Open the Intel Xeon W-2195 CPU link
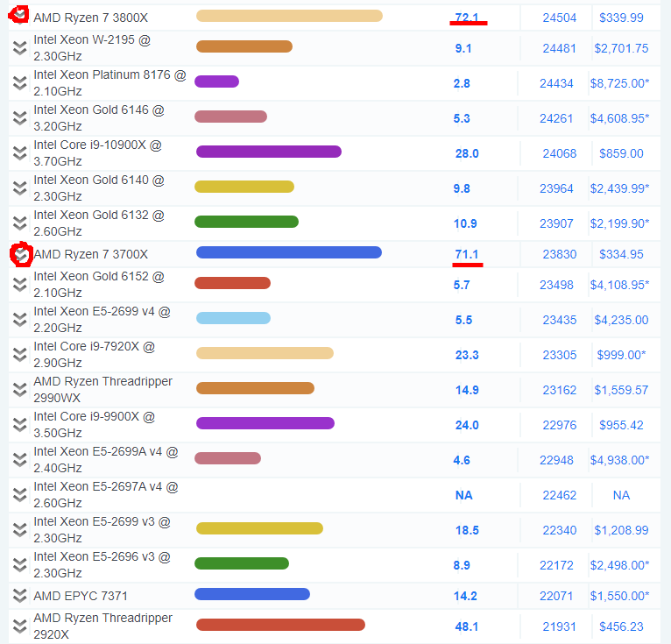The height and width of the screenshot is (644, 671). tap(92, 48)
